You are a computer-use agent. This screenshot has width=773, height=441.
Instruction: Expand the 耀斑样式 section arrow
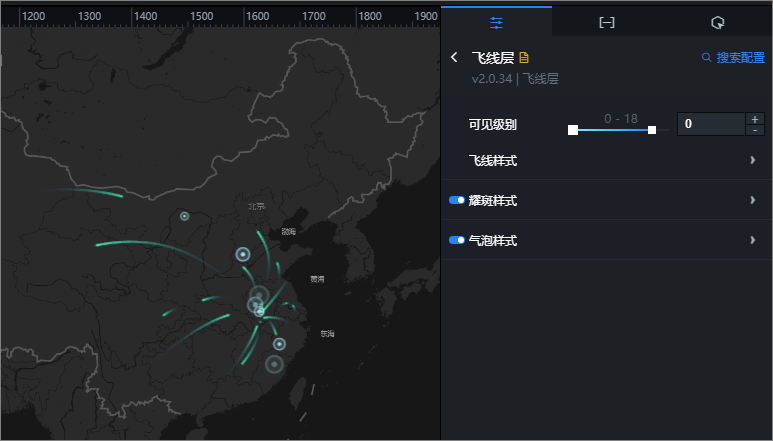click(753, 200)
